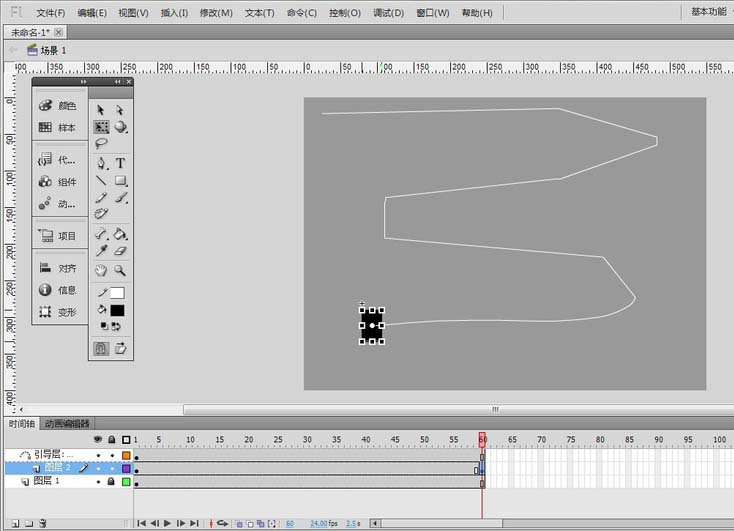Click the new layer icon
The image size is (734, 531).
[16, 524]
